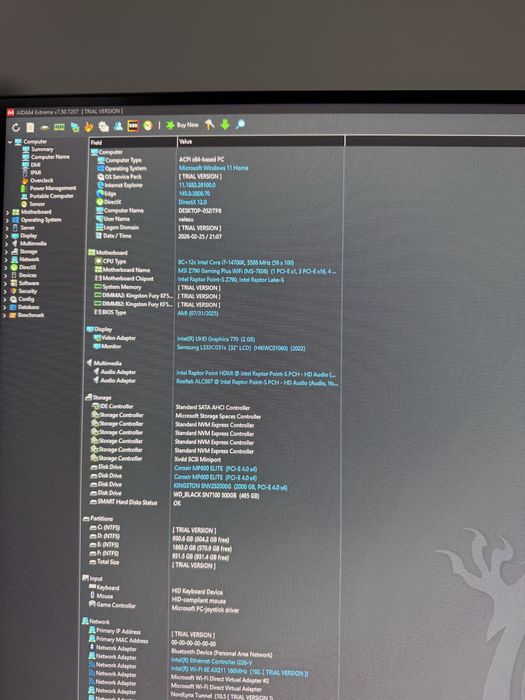Click Intel Raptor Point-S Z790 chipset link
The height and width of the screenshot is (700, 525).
coord(231,279)
